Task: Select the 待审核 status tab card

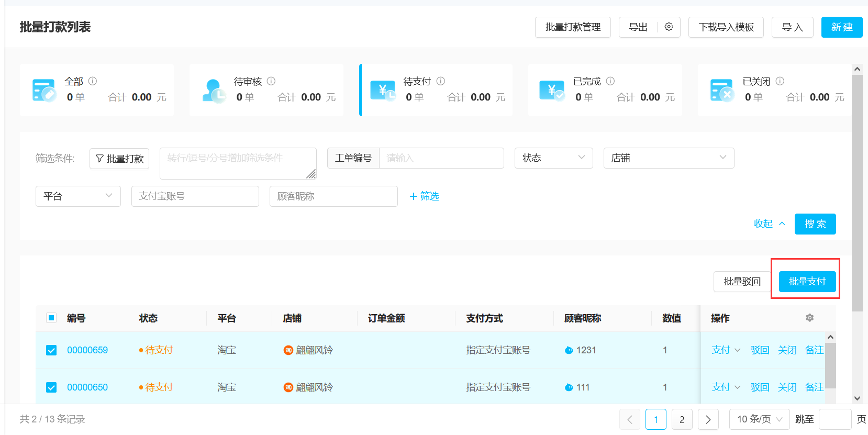Action: [x=266, y=90]
